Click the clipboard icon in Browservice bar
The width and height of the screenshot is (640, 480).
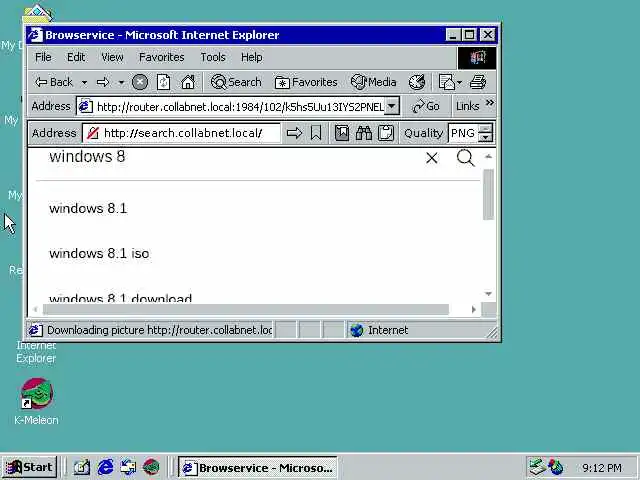click(385, 133)
